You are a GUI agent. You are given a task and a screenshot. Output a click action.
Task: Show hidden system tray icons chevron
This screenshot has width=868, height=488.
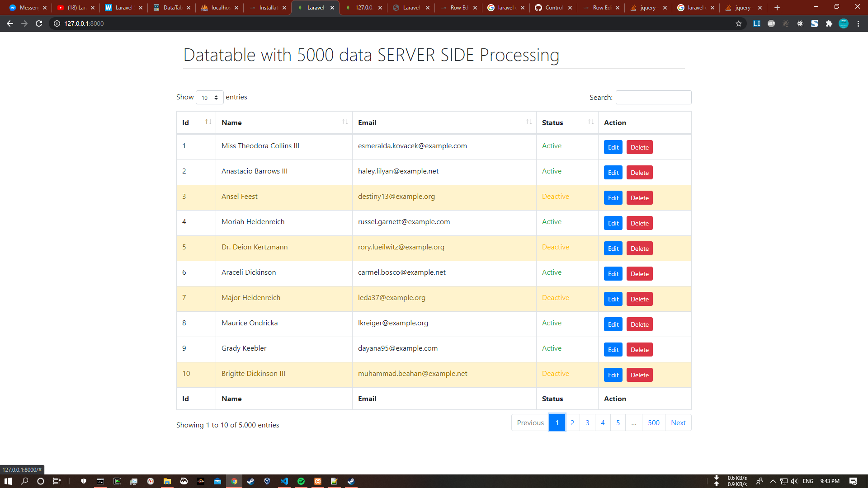coord(773,481)
